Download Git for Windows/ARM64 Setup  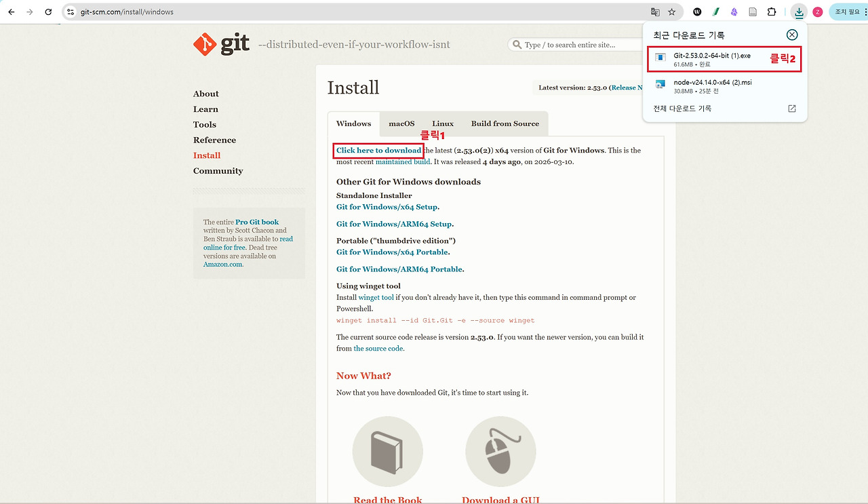pyautogui.click(x=395, y=224)
